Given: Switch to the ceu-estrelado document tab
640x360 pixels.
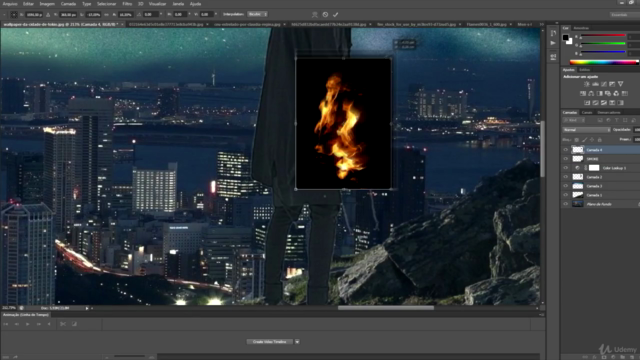Looking at the screenshot, I should (x=247, y=24).
